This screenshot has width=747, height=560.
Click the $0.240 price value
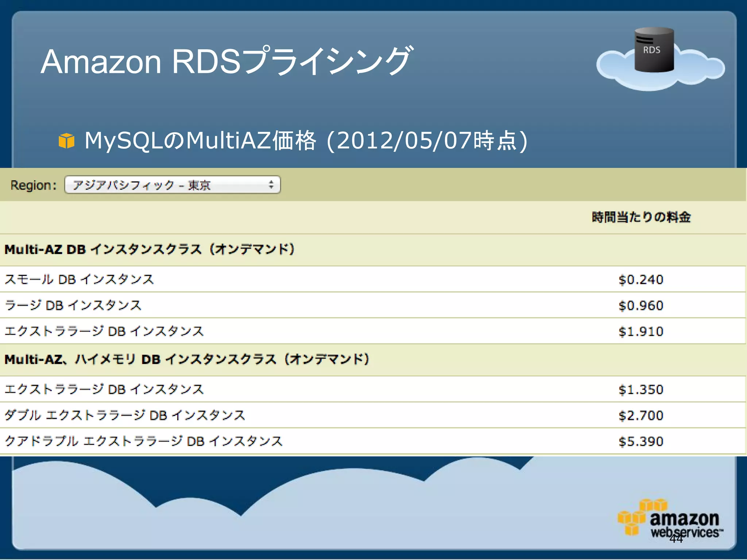(641, 280)
